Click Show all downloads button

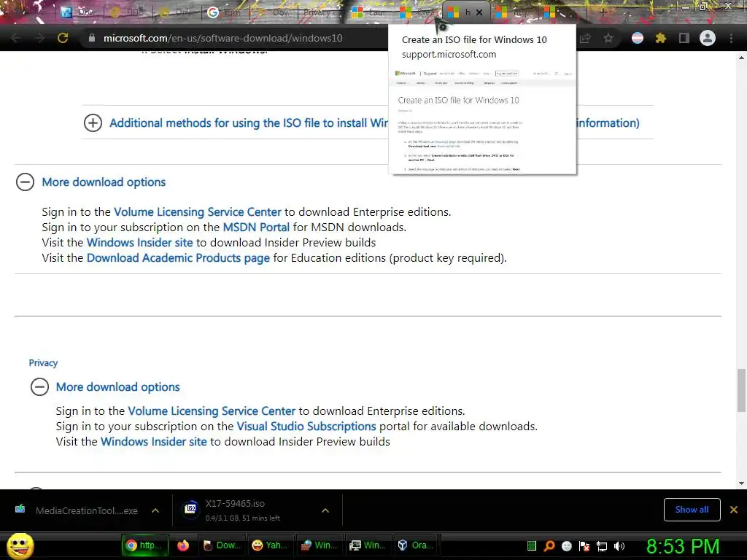point(692,510)
